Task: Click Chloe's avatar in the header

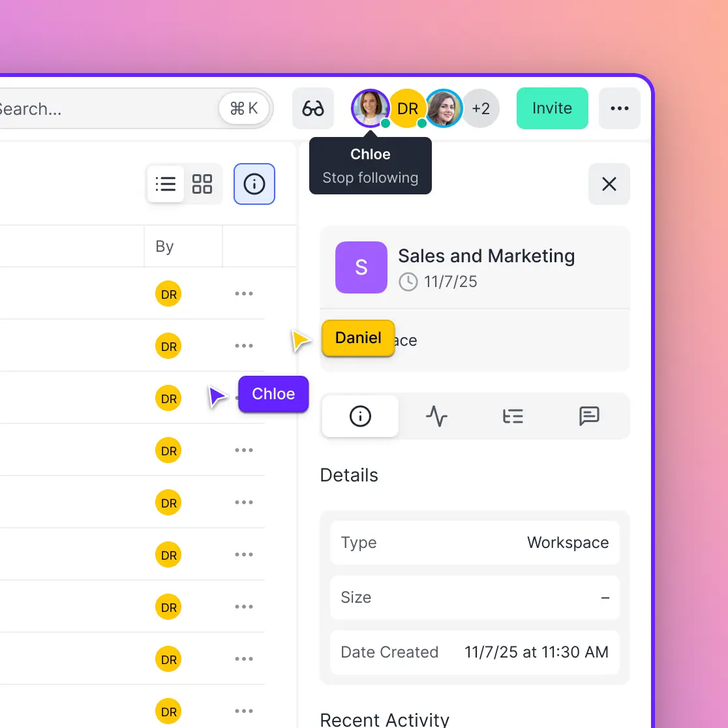Action: pyautogui.click(x=370, y=108)
